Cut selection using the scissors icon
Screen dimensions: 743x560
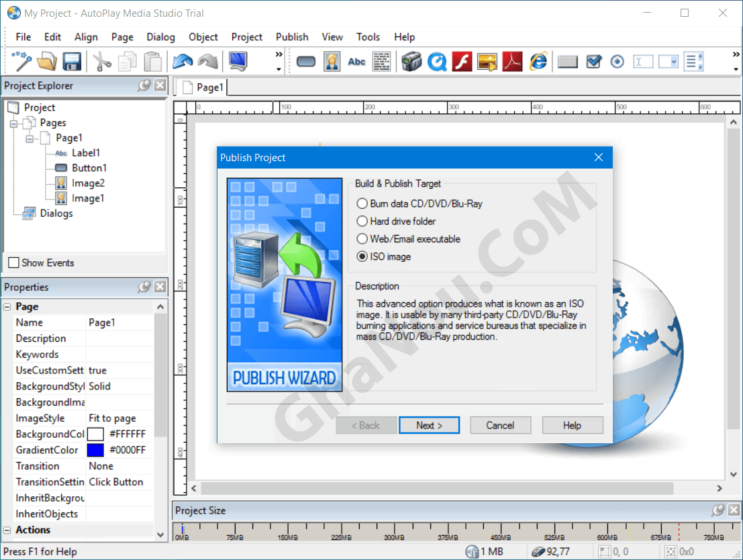tap(101, 62)
